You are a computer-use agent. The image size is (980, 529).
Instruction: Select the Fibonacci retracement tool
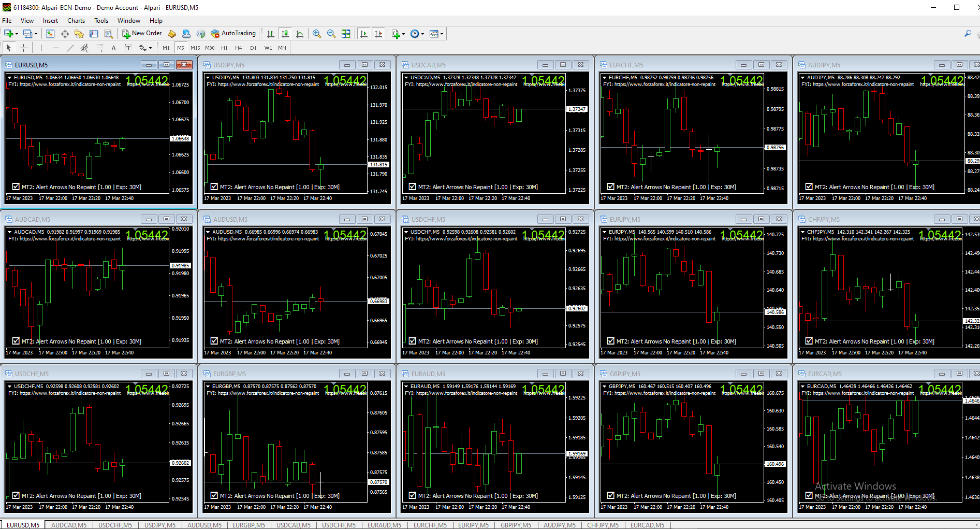99,48
